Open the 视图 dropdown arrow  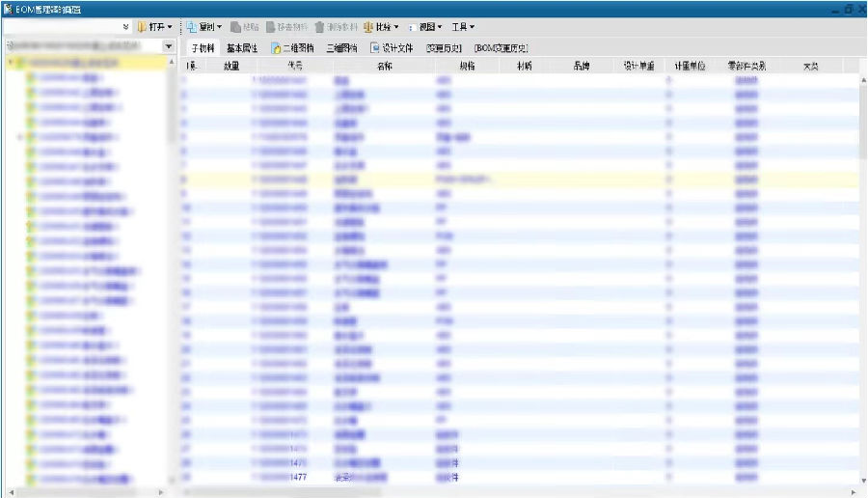tap(440, 27)
